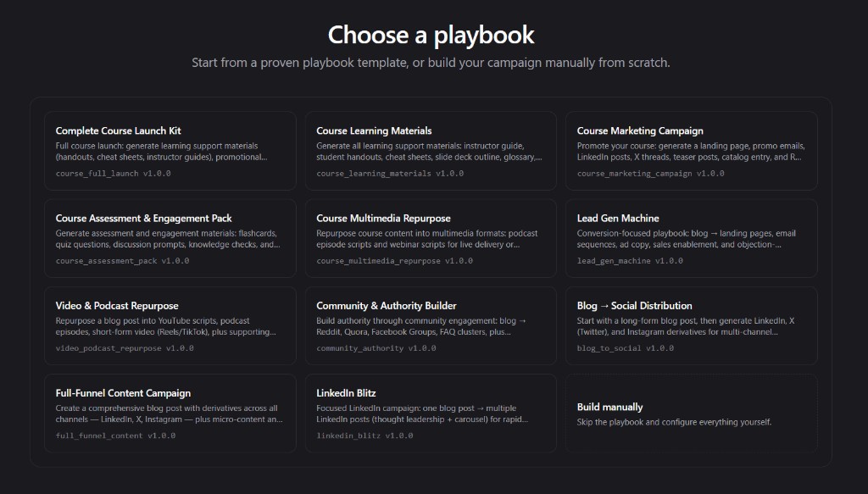
Task: Pick the LinkedIn Blitz playbook
Action: pyautogui.click(x=430, y=414)
